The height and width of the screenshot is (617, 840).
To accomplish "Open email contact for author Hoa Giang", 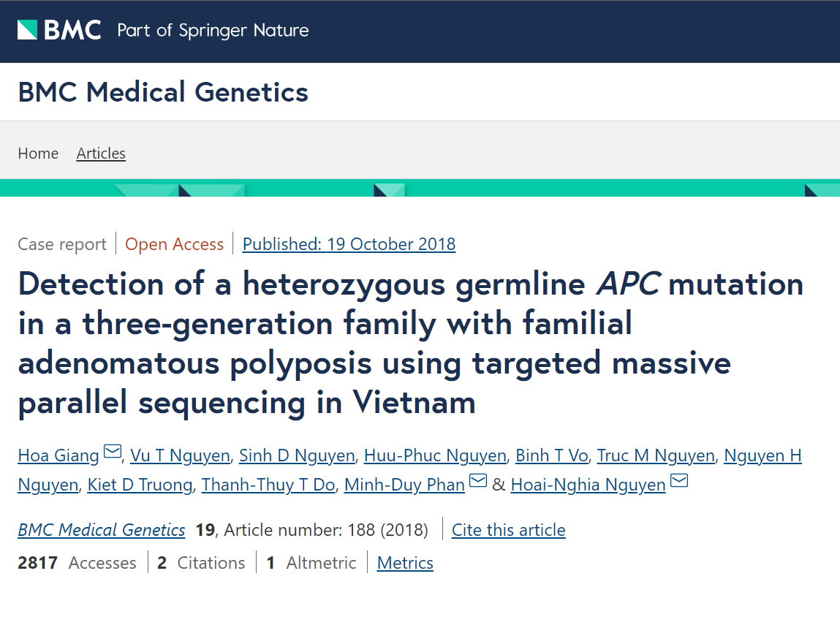I will 112,451.
